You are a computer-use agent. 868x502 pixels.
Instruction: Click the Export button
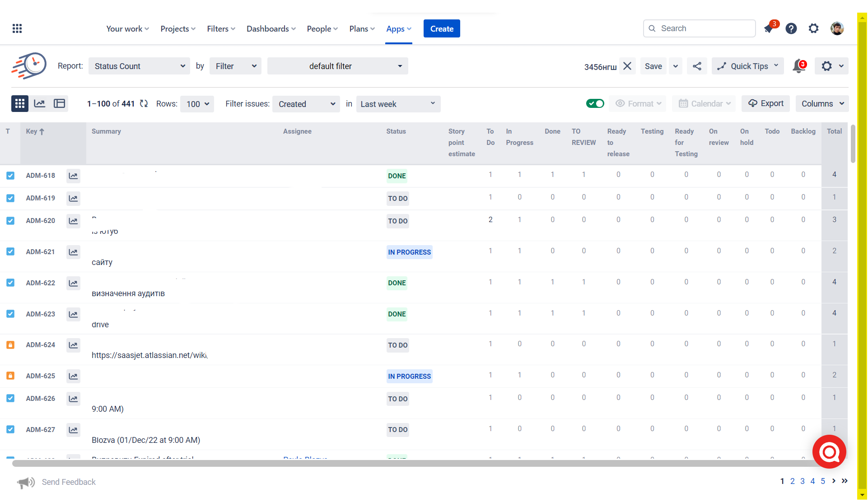766,103
